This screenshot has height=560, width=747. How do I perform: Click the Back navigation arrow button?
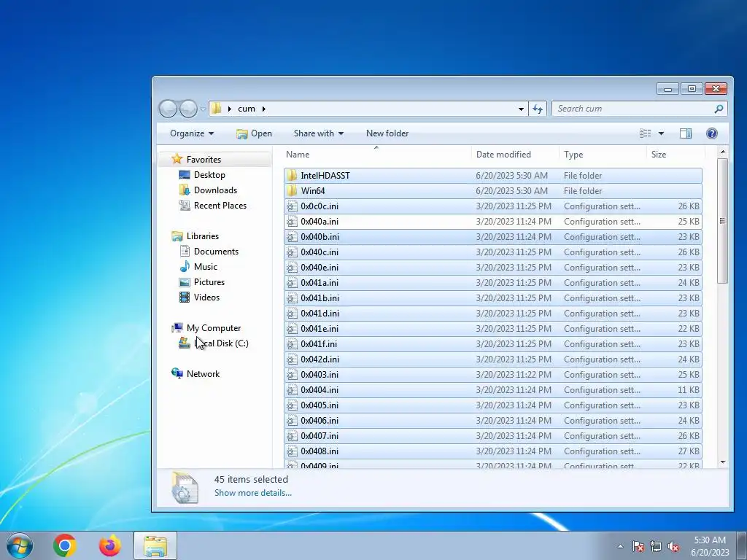tap(168, 109)
